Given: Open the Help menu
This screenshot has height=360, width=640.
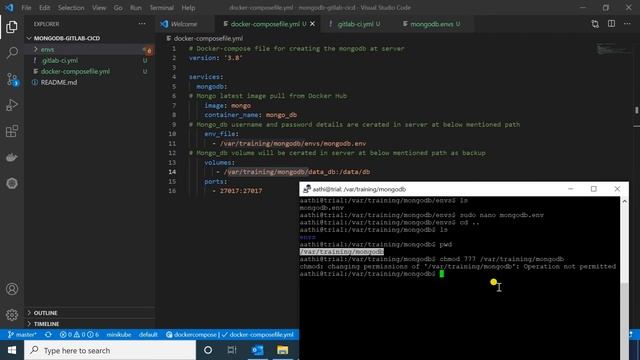Looking at the screenshot, I should click(188, 8).
